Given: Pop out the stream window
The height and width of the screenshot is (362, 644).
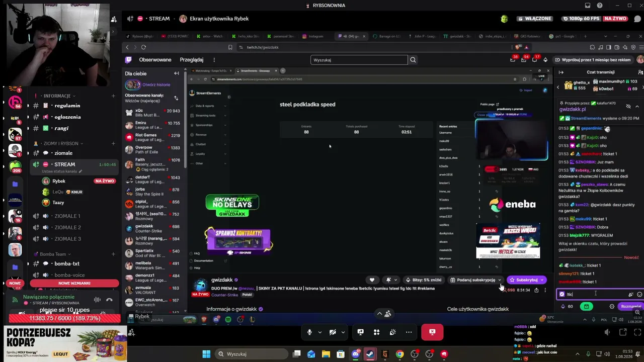Looking at the screenshot, I should click(x=623, y=332).
